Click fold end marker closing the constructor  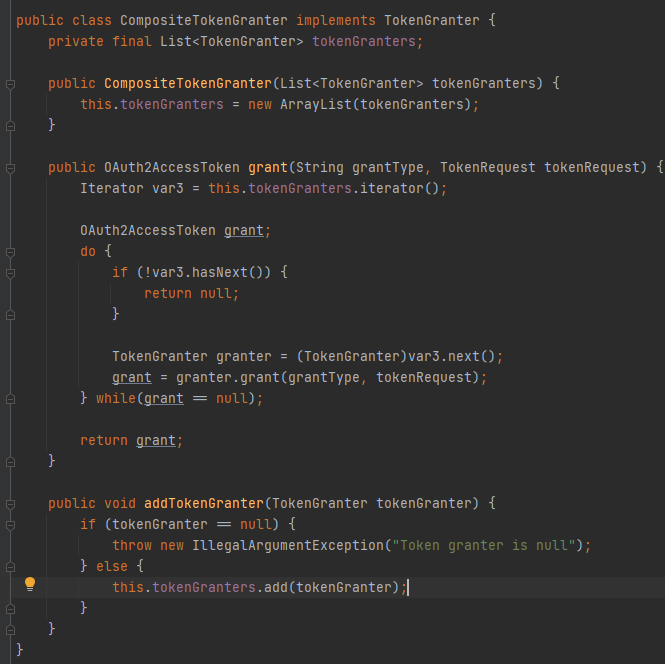coord(11,126)
